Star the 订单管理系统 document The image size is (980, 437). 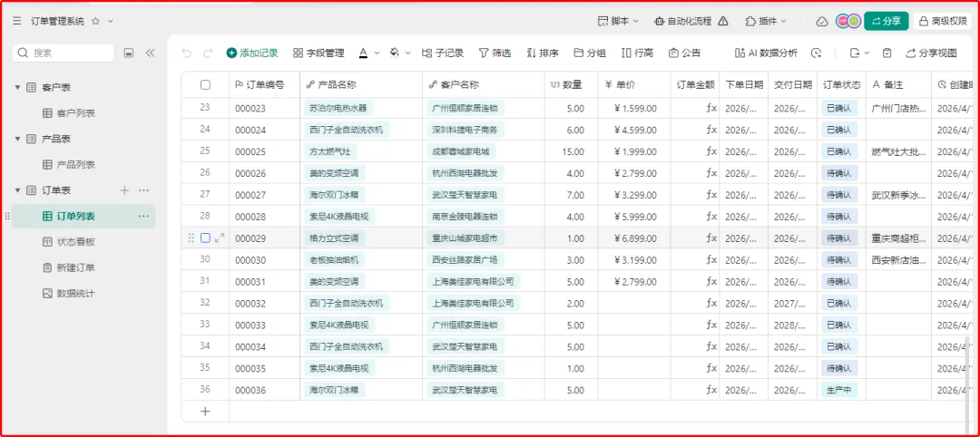click(95, 21)
